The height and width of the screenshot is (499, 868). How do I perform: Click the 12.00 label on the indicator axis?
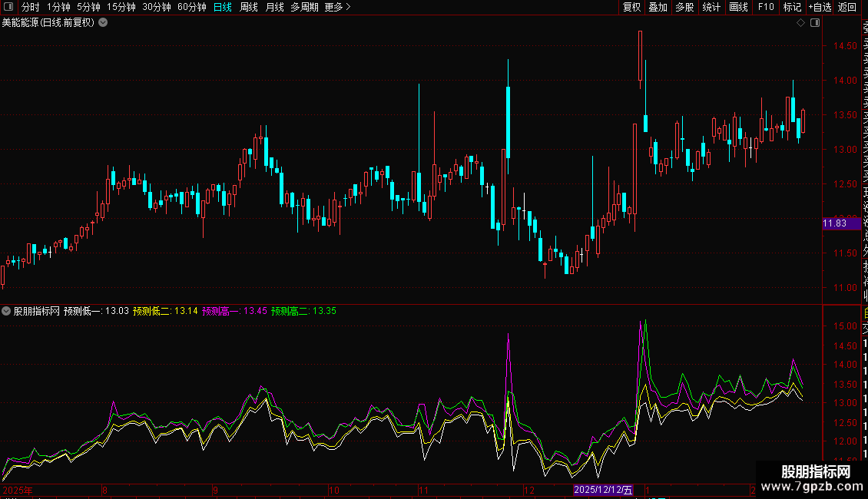pos(845,441)
